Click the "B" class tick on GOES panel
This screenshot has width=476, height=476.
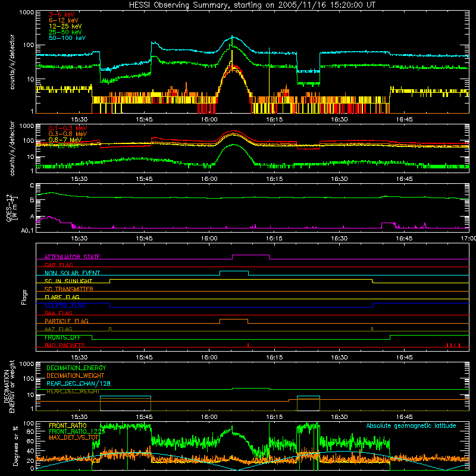[32, 200]
